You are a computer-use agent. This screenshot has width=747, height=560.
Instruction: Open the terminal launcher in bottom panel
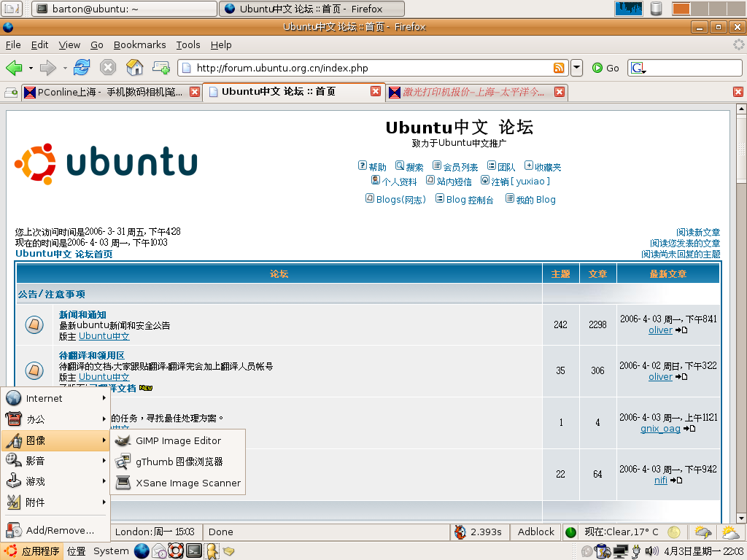pos(194,551)
